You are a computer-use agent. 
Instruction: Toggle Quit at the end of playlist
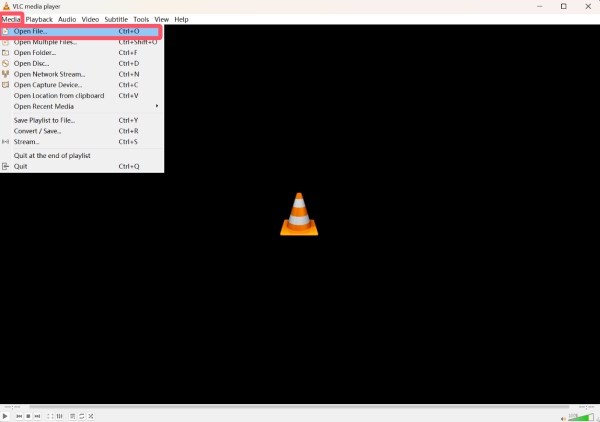coord(82,156)
